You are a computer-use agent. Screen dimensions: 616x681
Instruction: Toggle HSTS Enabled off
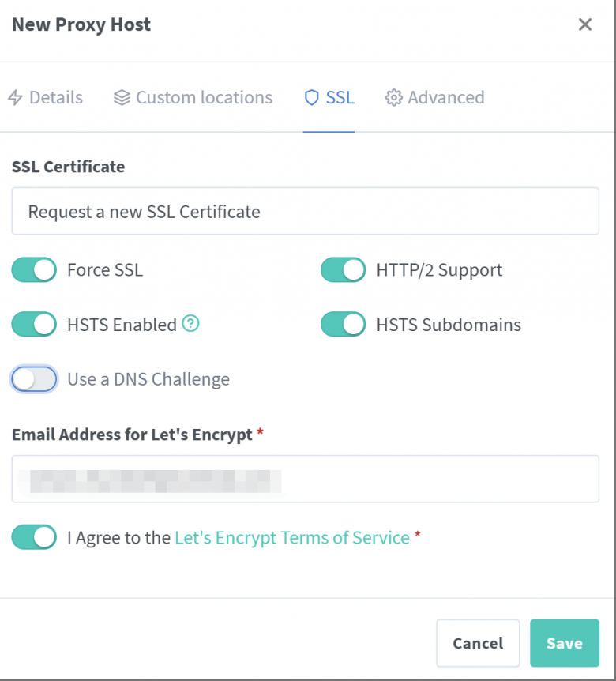(33, 324)
